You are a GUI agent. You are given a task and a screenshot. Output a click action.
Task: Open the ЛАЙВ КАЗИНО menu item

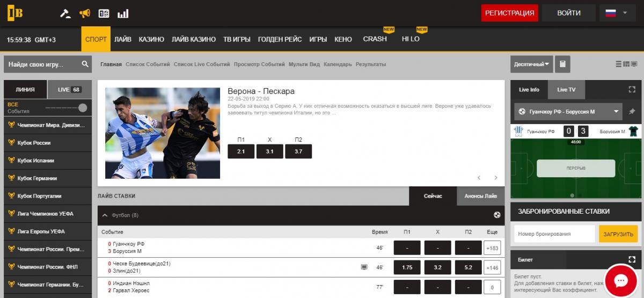(194, 39)
